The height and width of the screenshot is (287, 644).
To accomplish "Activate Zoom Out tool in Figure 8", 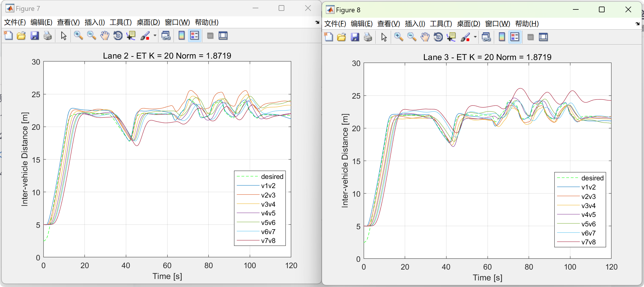I will click(x=412, y=37).
